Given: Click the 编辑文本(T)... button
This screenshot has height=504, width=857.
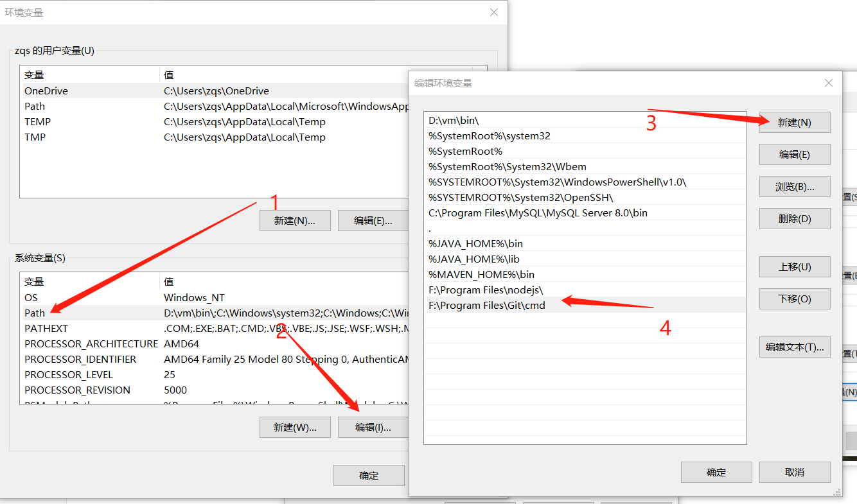Looking at the screenshot, I should (795, 347).
